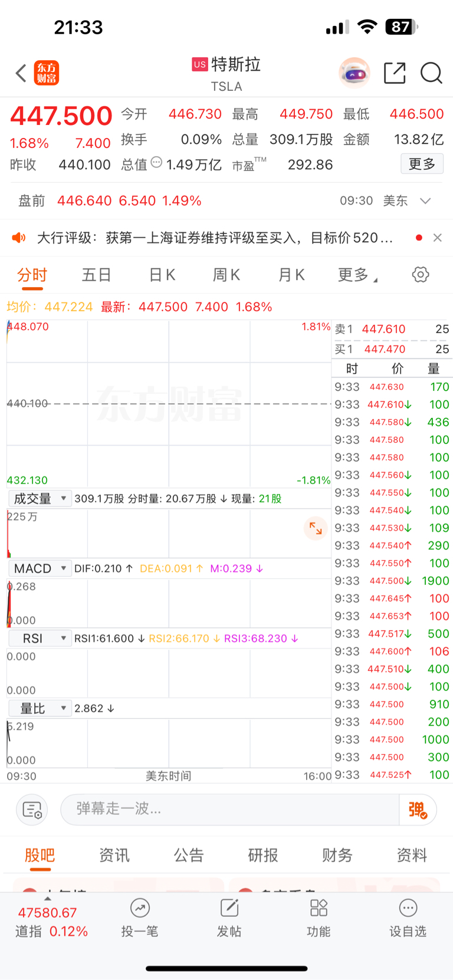
Task: Tap the back arrow icon
Action: (x=21, y=73)
